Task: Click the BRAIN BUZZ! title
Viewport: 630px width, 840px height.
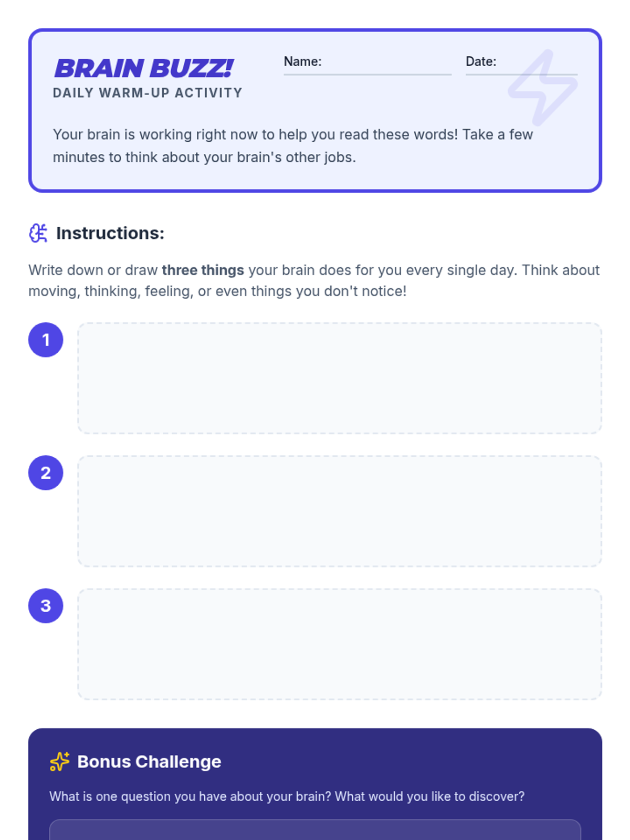Action: (143, 68)
